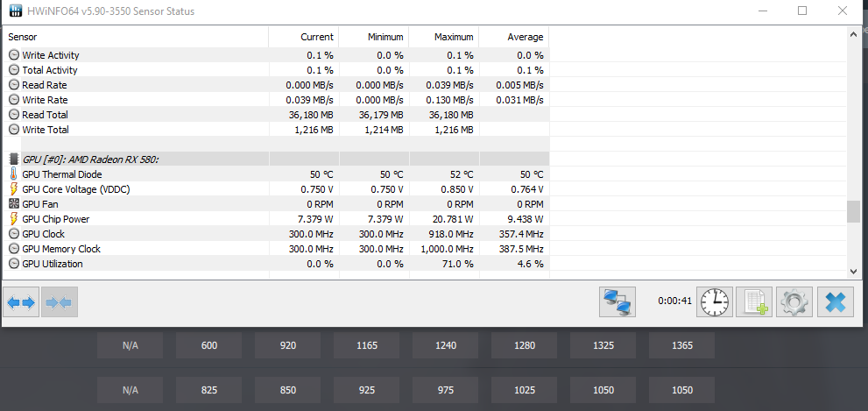
Task: Click the icon of GPU Memory Clock row
Action: point(14,249)
